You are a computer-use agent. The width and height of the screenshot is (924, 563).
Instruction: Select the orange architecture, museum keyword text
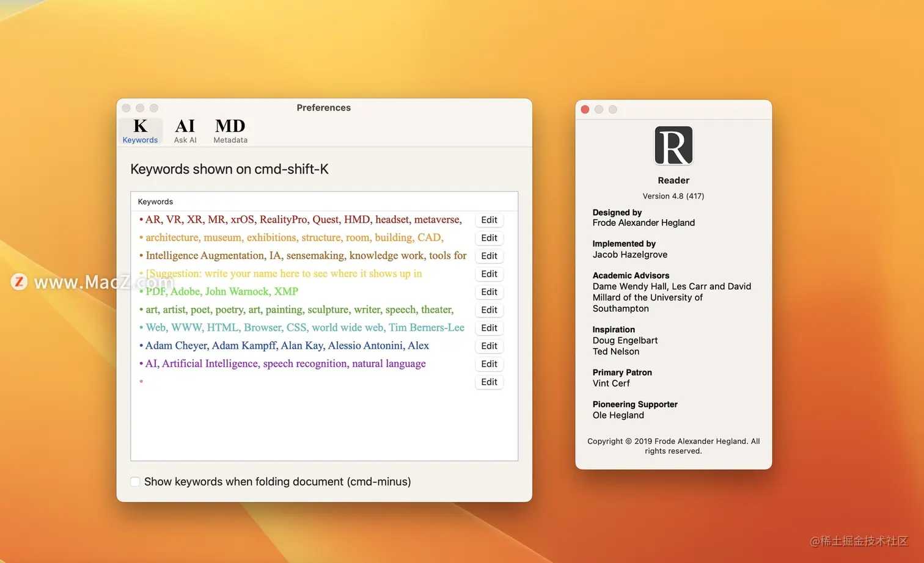pos(295,238)
